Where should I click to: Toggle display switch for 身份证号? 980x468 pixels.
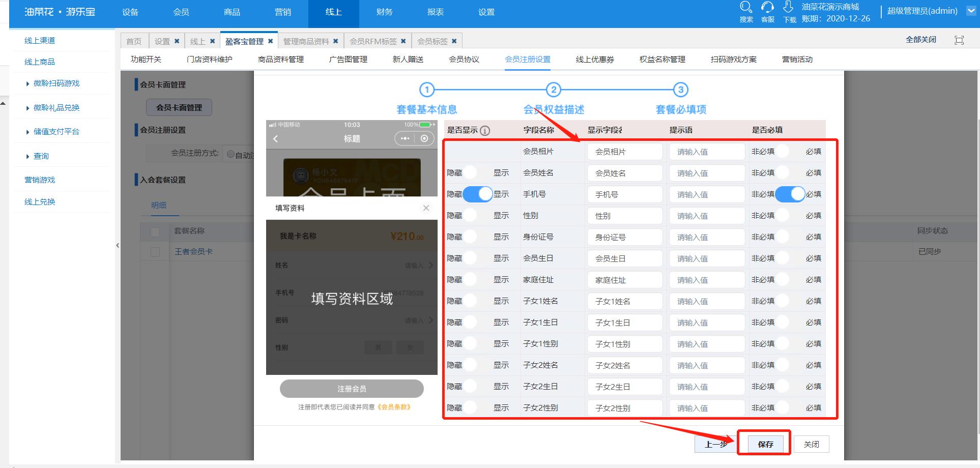pos(477,237)
